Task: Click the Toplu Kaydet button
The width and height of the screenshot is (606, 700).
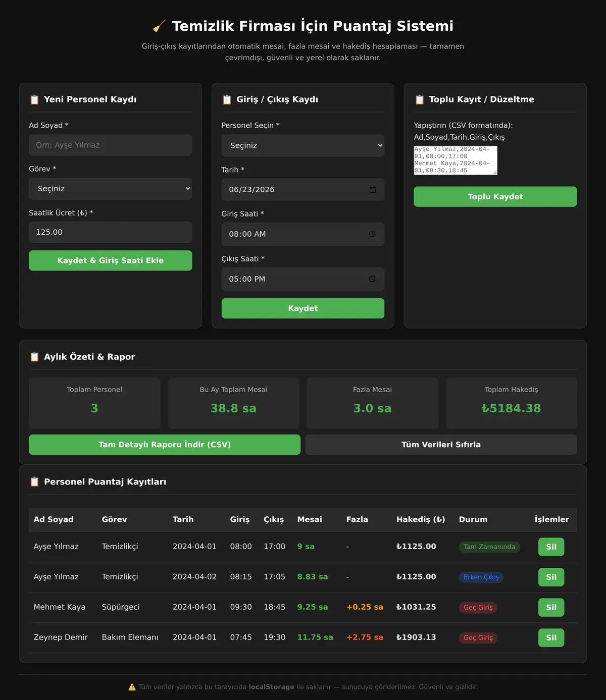Action: (x=495, y=197)
